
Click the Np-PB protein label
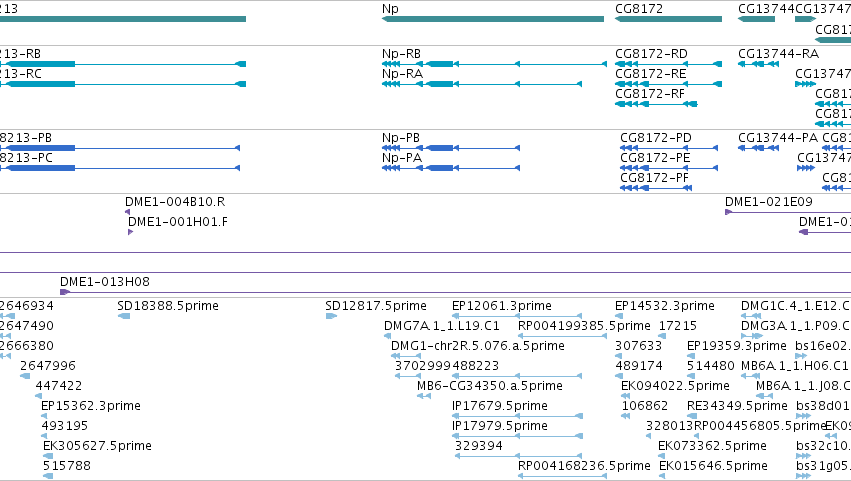click(x=401, y=138)
